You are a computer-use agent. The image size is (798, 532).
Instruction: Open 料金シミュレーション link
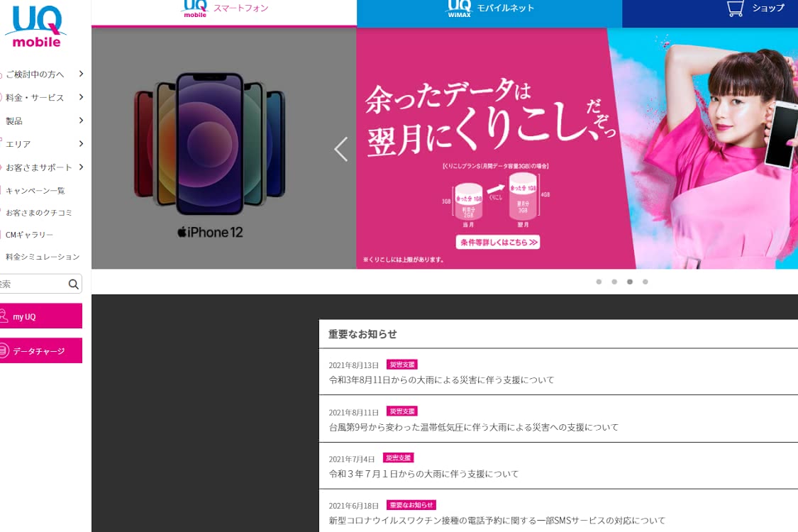(x=43, y=257)
